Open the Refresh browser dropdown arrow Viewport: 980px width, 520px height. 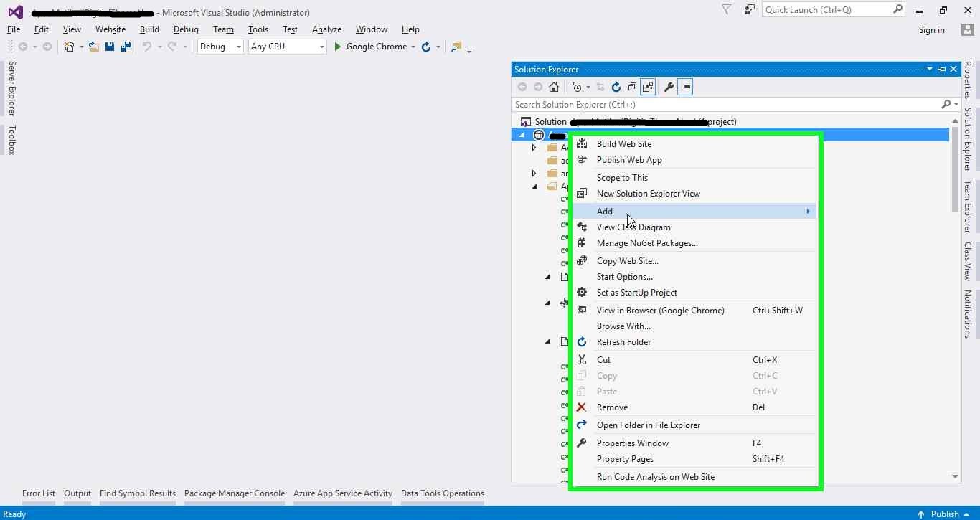[x=438, y=47]
